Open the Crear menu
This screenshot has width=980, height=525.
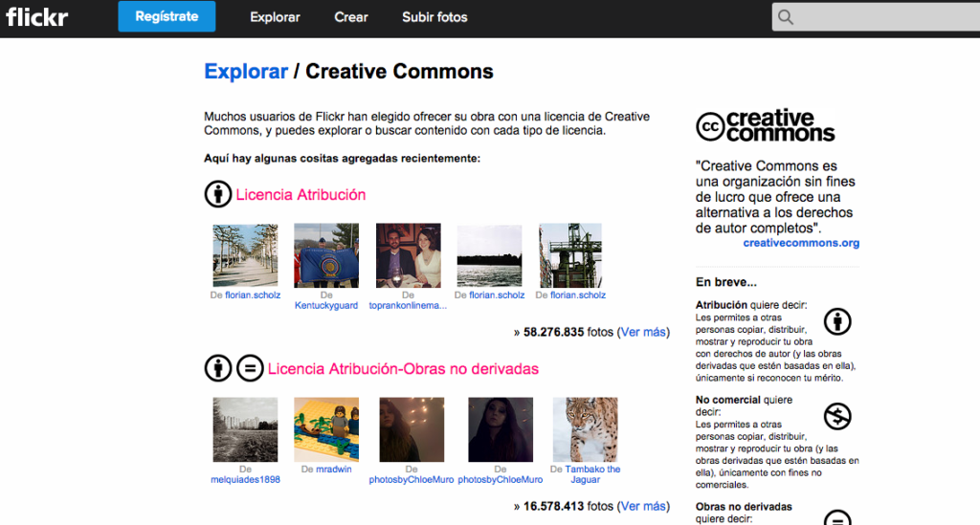pyautogui.click(x=350, y=17)
